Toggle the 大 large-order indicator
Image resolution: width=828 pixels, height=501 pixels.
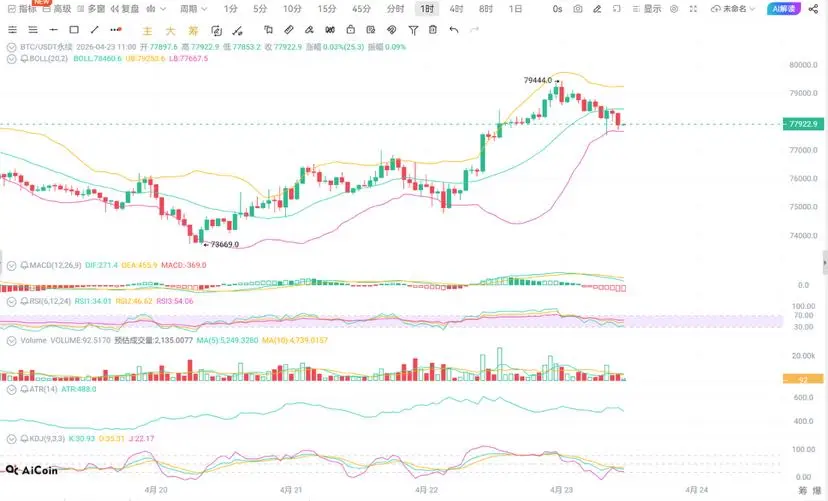171,31
